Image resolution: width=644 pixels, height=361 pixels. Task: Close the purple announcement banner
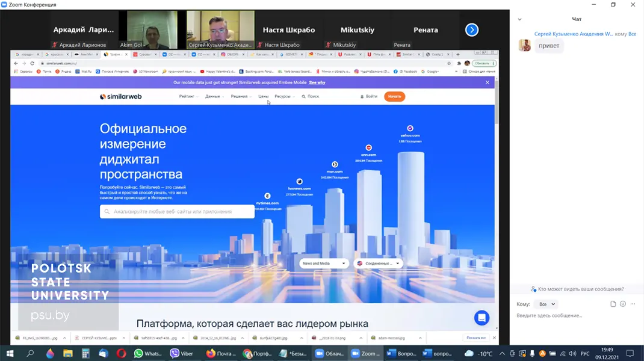click(x=488, y=82)
